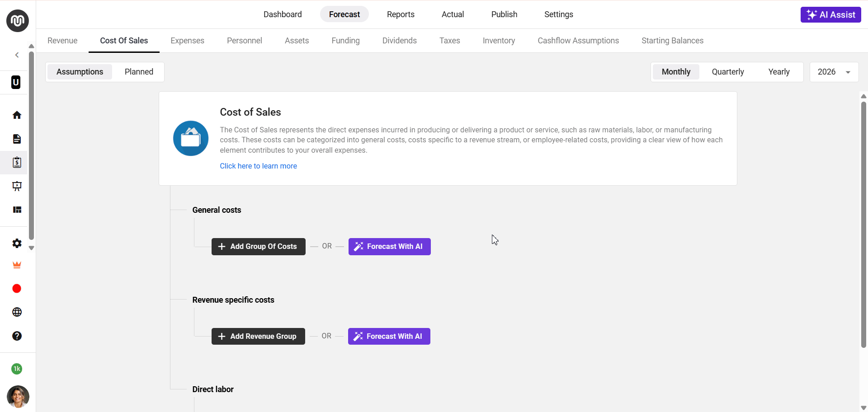Follow the Click here to learn more link
The image size is (868, 412).
coord(258,166)
